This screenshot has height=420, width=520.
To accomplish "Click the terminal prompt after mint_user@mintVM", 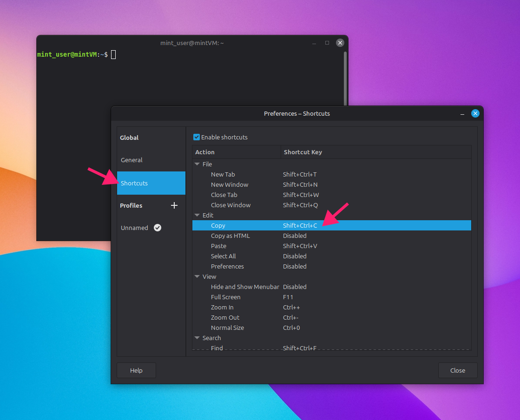I will (x=113, y=55).
